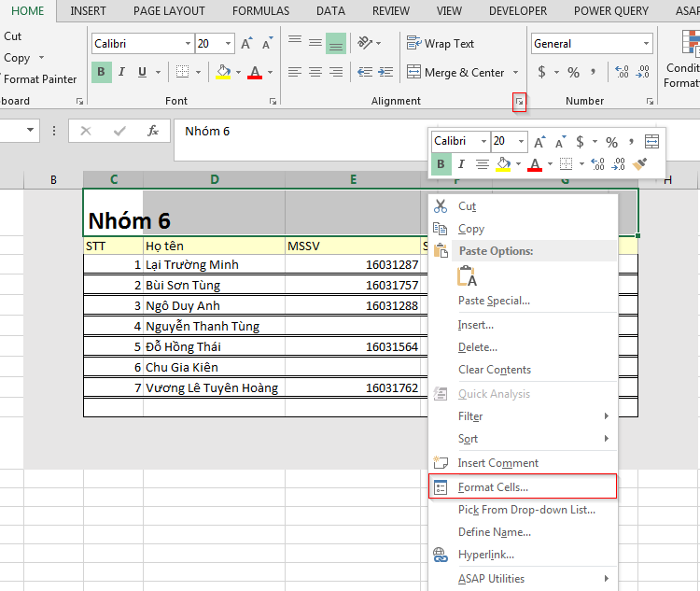
Task: Toggle Bold in the ribbon Font group
Action: click(102, 72)
